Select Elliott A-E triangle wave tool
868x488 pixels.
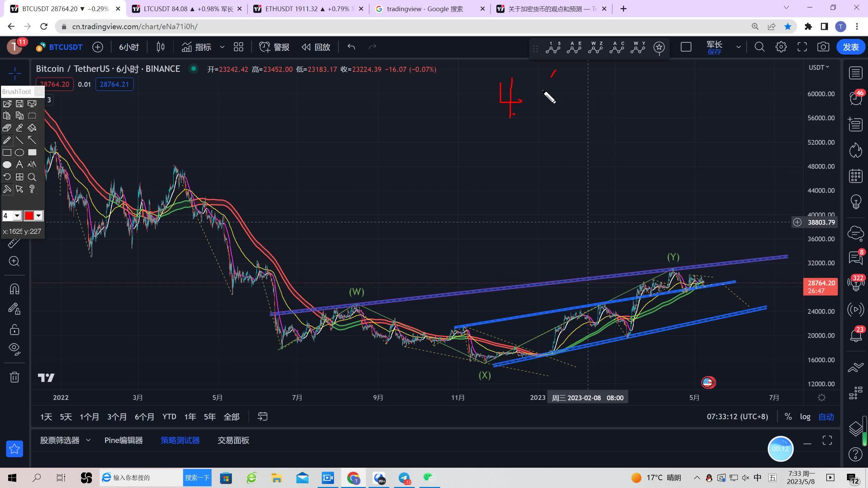point(574,47)
